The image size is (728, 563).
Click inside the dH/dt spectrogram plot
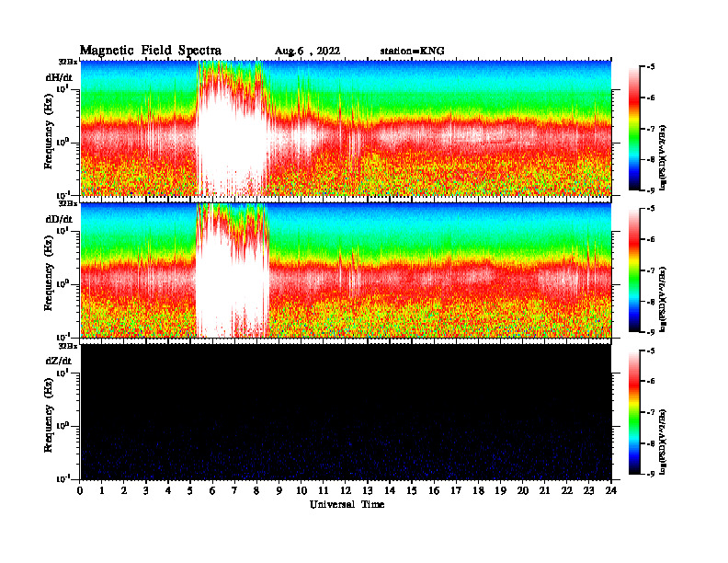pos(346,128)
